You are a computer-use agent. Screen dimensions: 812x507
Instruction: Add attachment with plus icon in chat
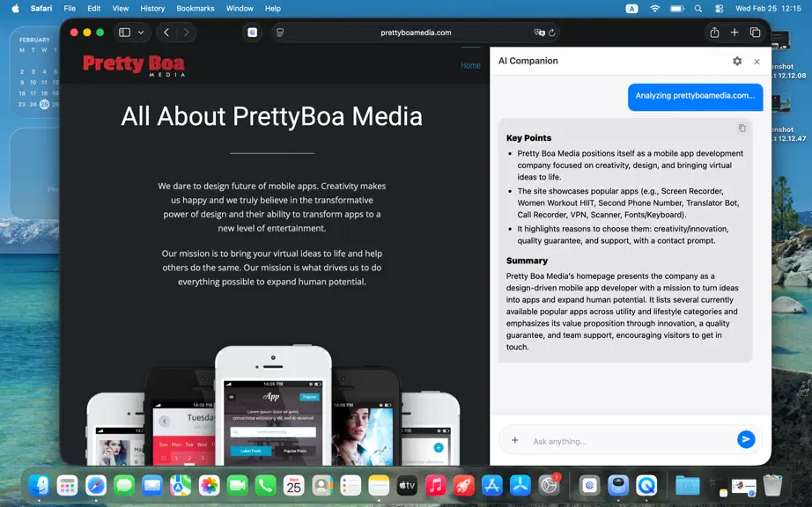514,440
